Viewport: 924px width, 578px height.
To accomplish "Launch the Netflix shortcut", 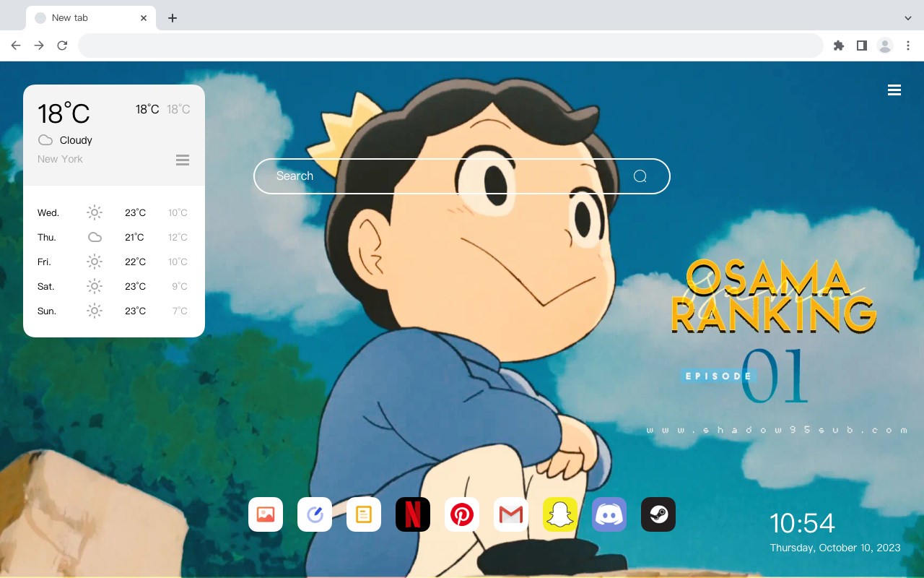I will click(413, 514).
